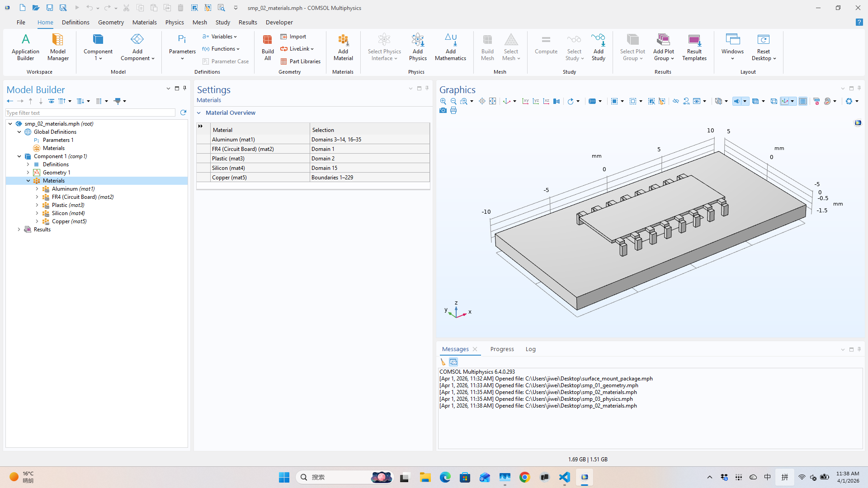
Task: Click the Build All icon
Action: (267, 47)
